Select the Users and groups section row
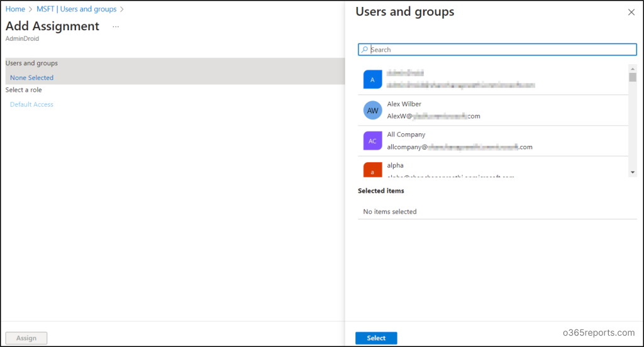This screenshot has width=644, height=347. tap(175, 71)
